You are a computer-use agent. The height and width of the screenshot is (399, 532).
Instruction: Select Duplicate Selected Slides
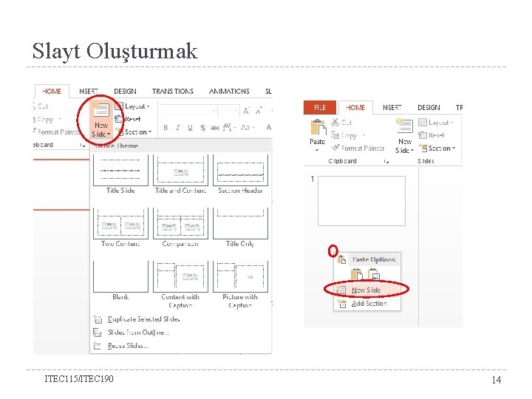coord(136,319)
